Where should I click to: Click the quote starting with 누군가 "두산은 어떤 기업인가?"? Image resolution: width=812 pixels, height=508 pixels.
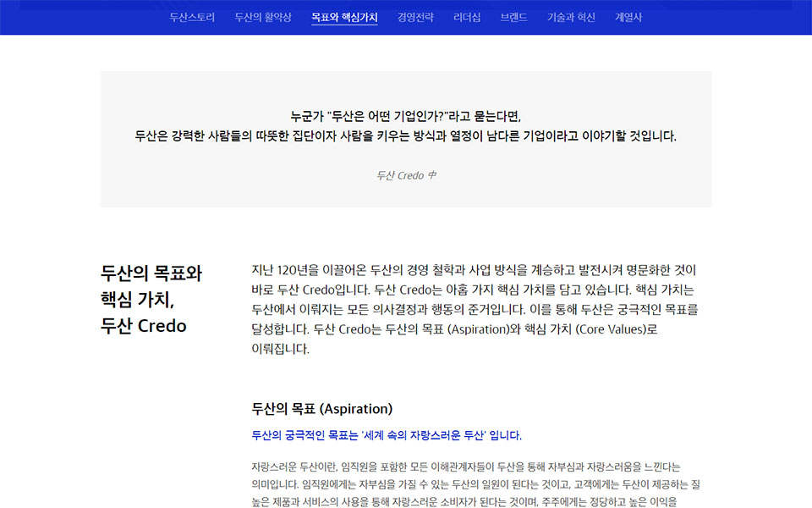[x=406, y=116]
